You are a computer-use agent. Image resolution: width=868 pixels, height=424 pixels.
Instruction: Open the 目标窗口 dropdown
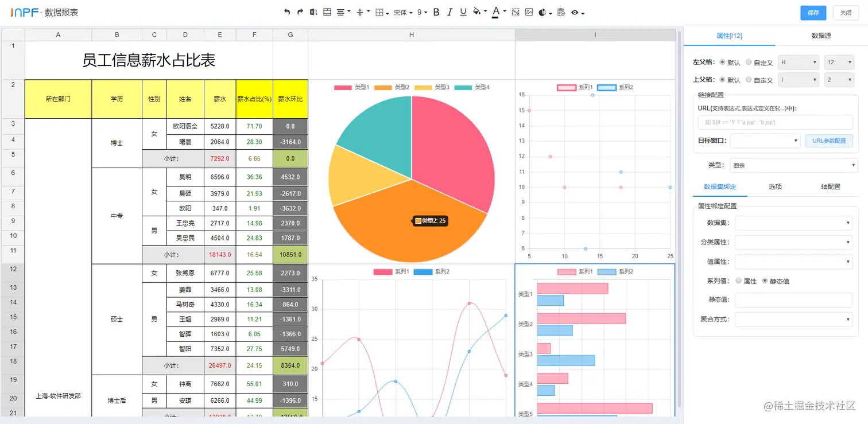tap(765, 141)
